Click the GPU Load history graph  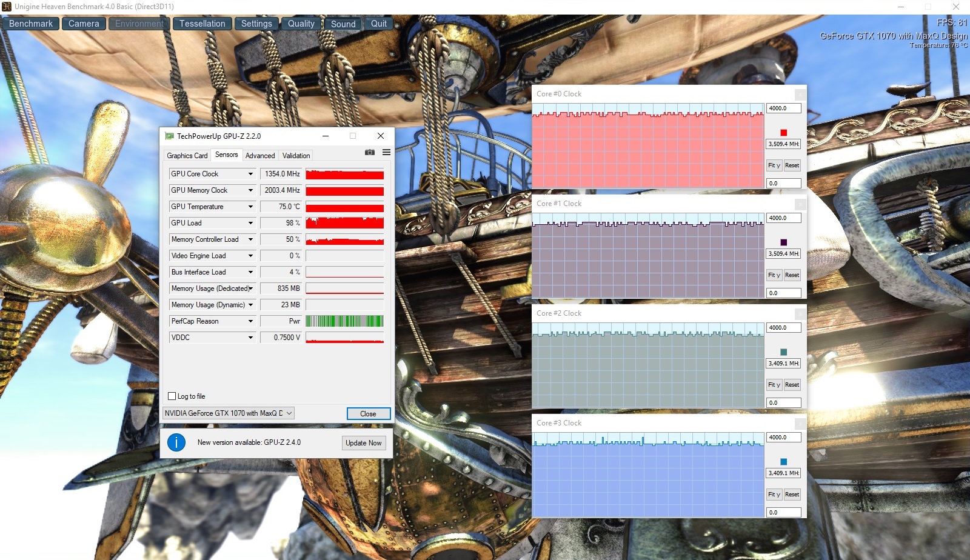(x=345, y=223)
